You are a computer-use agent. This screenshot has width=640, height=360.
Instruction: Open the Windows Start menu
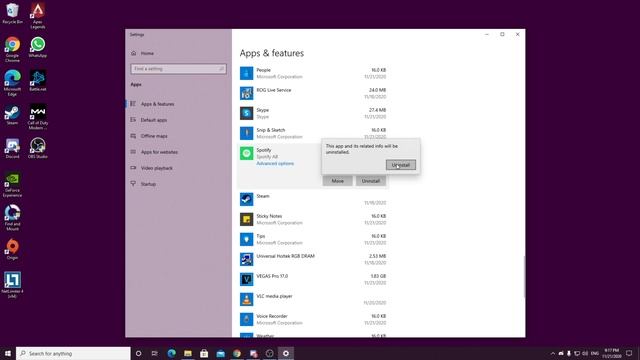point(8,353)
